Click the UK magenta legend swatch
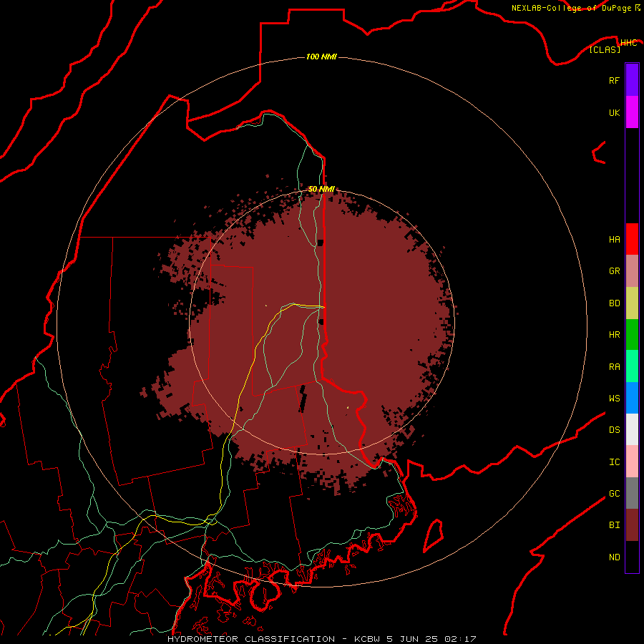Image resolution: width=644 pixels, height=644 pixels. pos(632,112)
